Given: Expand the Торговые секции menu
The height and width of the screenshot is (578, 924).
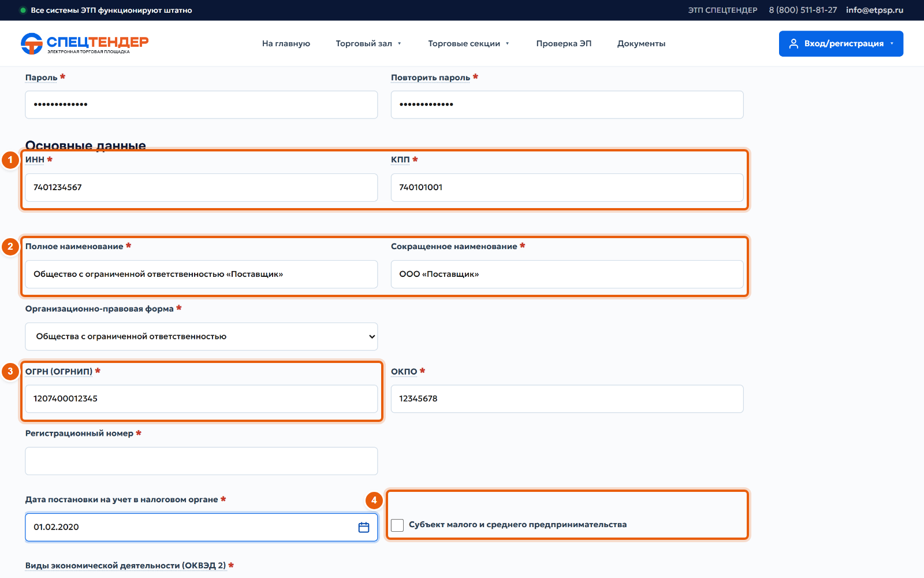Looking at the screenshot, I should [468, 43].
